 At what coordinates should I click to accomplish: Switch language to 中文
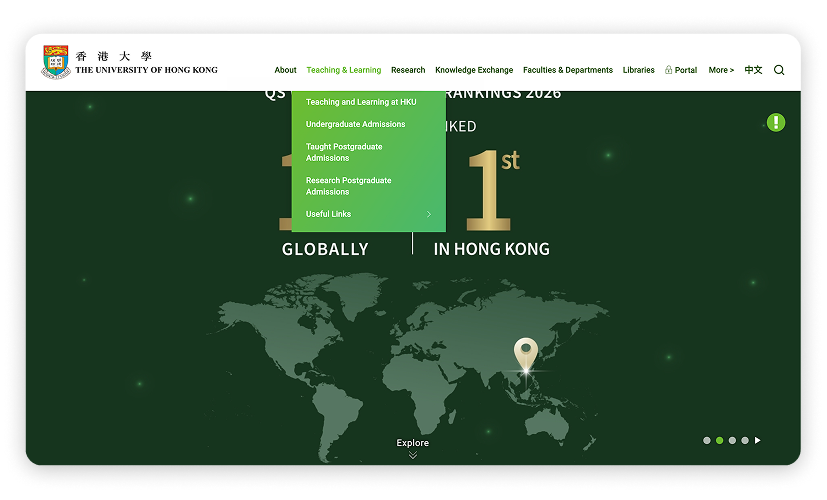(753, 70)
